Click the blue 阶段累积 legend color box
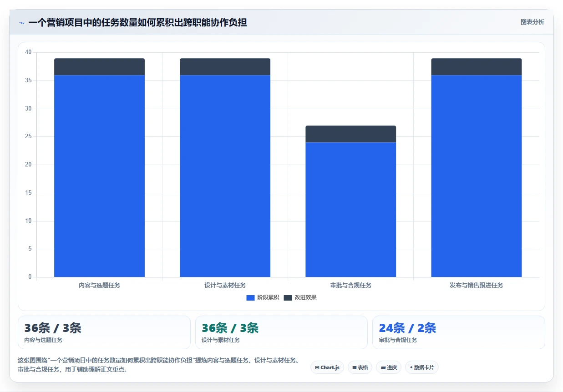 click(x=250, y=297)
